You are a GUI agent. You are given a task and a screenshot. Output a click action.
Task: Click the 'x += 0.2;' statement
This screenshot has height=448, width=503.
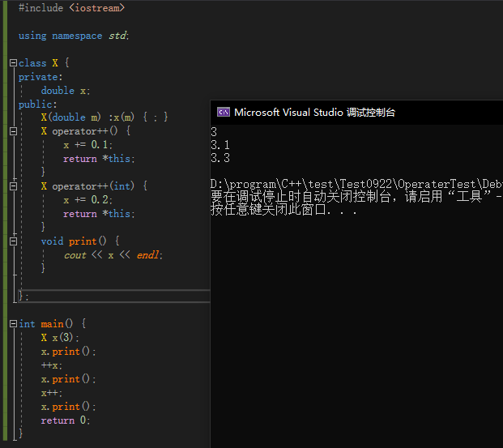88,200
